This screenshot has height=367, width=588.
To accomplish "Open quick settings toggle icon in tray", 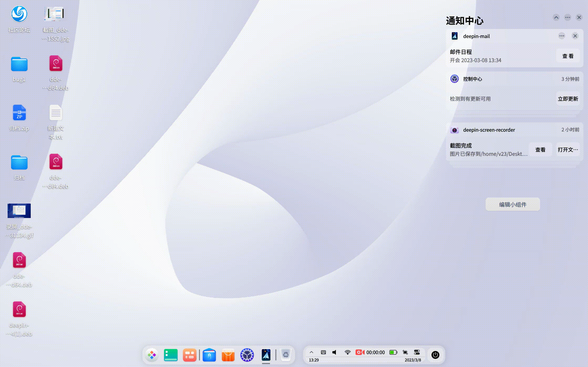I will point(417,352).
